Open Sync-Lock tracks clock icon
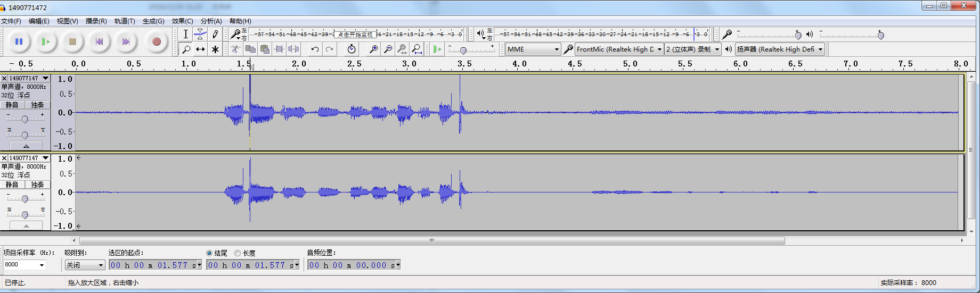This screenshot has height=293, width=980. (352, 49)
